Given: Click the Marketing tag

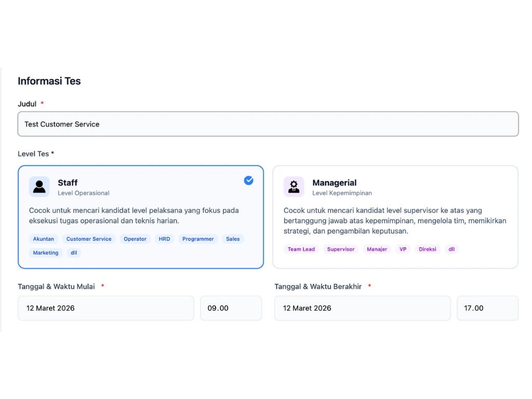Looking at the screenshot, I should (x=46, y=253).
